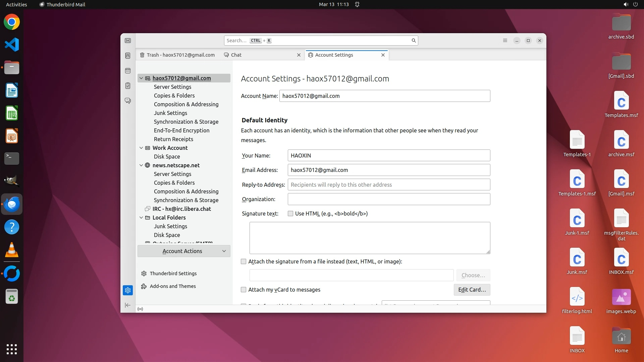
Task: Select End-To-End Encryption settings
Action: (x=181, y=130)
